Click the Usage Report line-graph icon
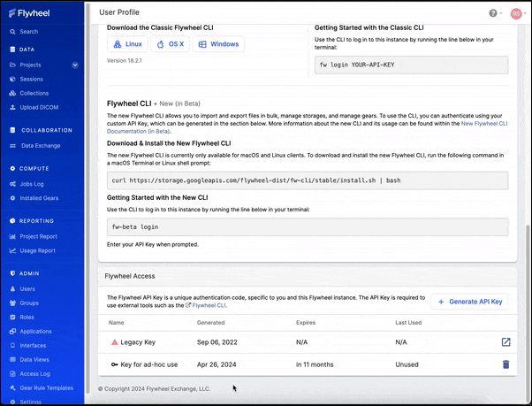Viewport: 532px width, 406px height. pyautogui.click(x=12, y=251)
